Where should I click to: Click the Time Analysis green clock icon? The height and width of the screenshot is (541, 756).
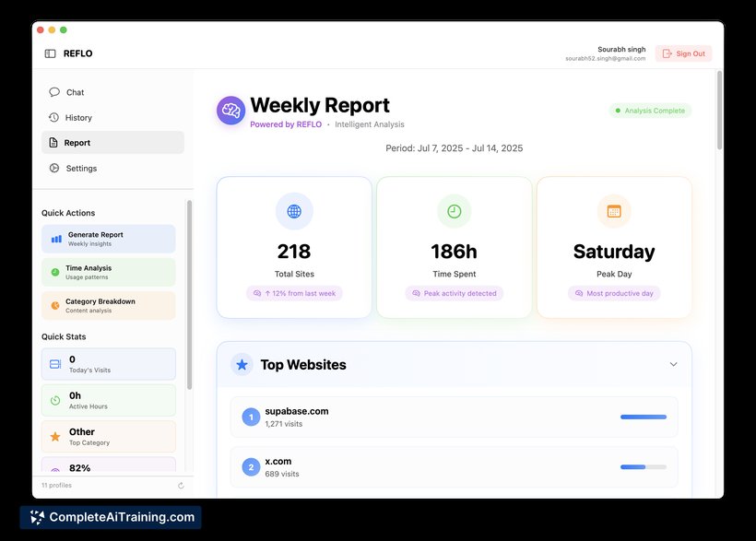(55, 272)
